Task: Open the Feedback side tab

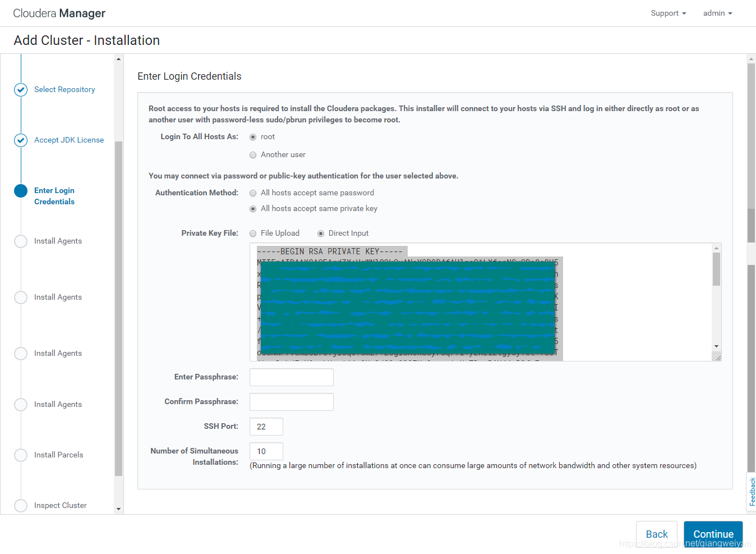Action: coord(752,492)
